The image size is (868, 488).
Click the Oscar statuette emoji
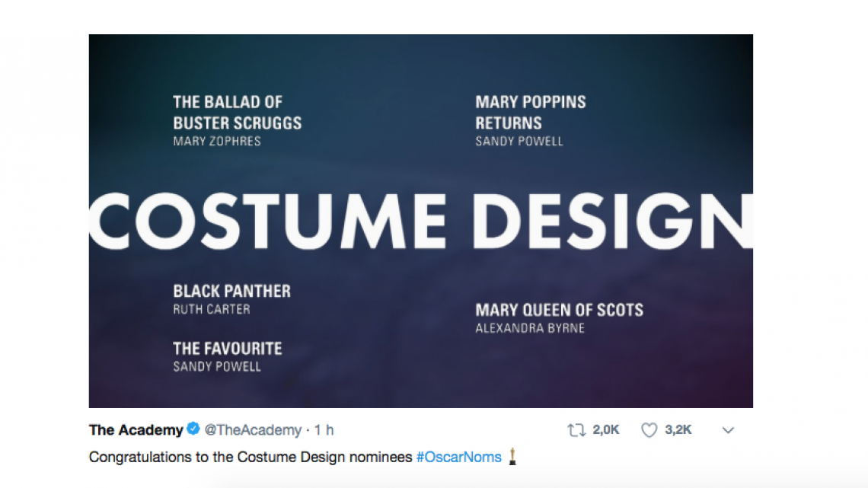[513, 457]
